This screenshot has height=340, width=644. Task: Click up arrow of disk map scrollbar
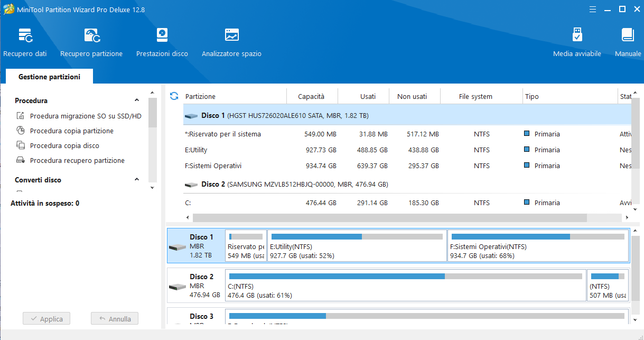(637, 231)
